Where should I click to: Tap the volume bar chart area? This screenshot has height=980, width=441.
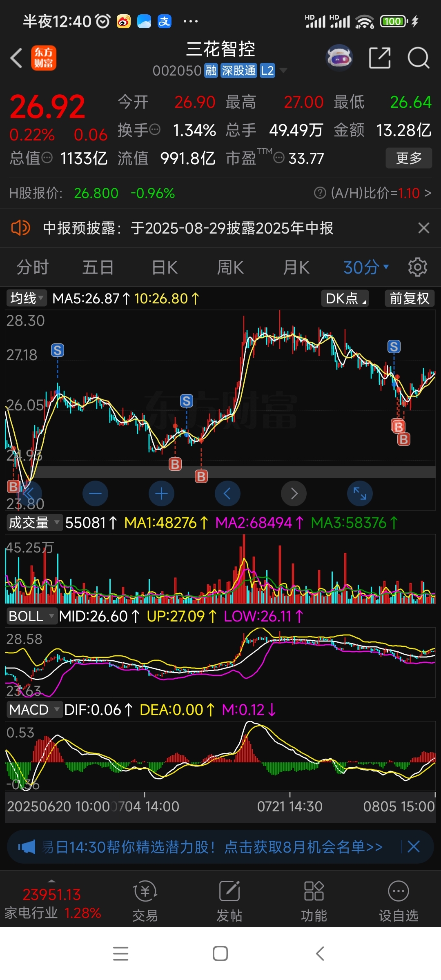tap(220, 569)
